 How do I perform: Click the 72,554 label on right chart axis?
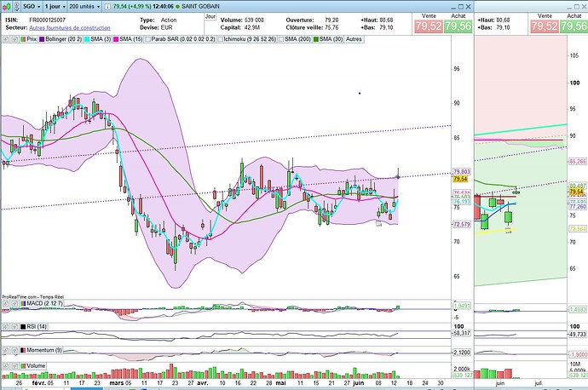click(x=578, y=228)
